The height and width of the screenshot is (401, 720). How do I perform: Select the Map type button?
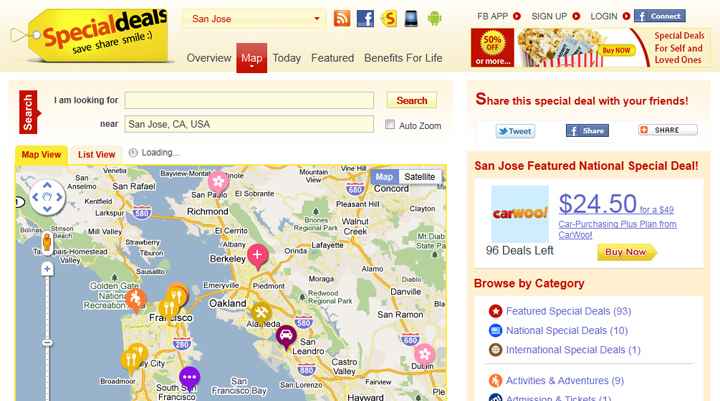(384, 177)
